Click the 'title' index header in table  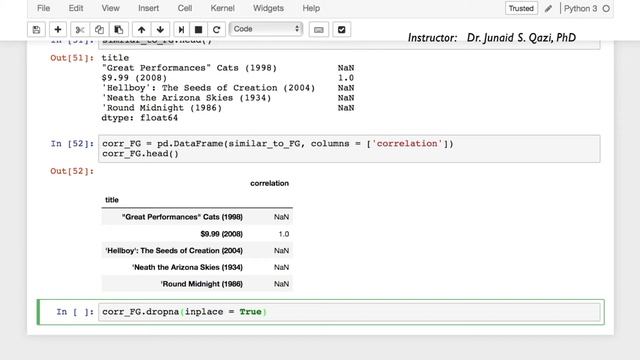[112, 200]
